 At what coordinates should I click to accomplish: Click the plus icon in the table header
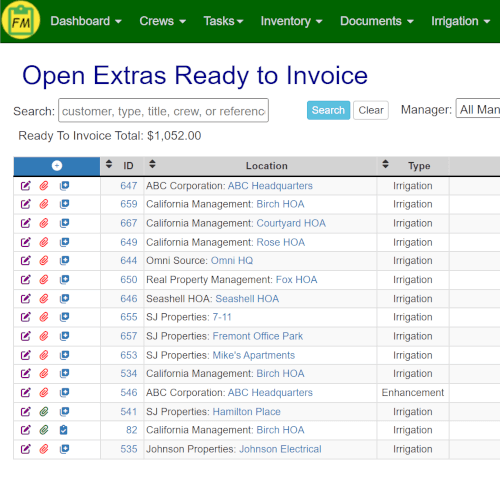57,166
